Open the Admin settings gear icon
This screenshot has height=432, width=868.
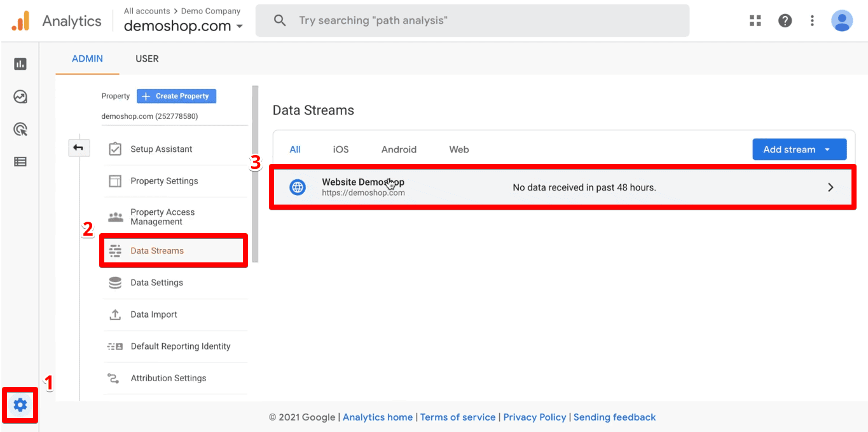20,405
